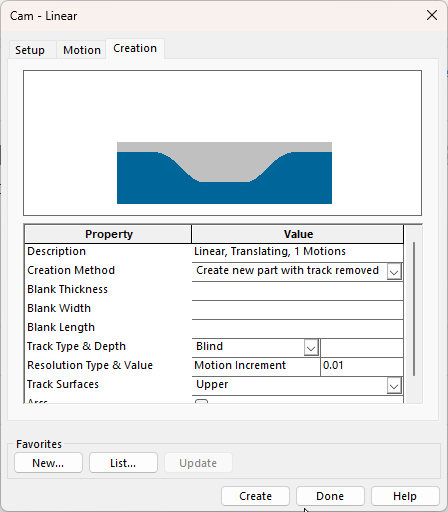Expand the Track Type Blind dropdown

[311, 348]
